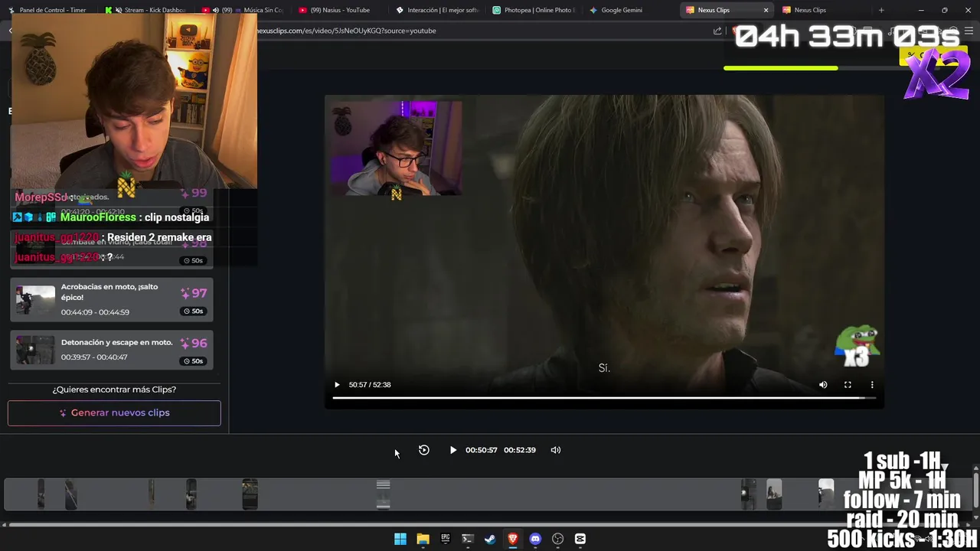Close the active Nexus Clips tab
The image size is (980, 551).
766,10
